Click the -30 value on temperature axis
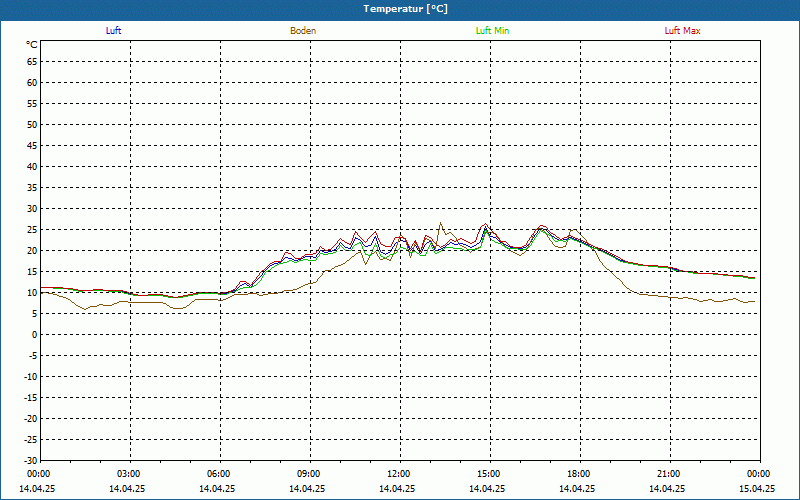 point(31,460)
